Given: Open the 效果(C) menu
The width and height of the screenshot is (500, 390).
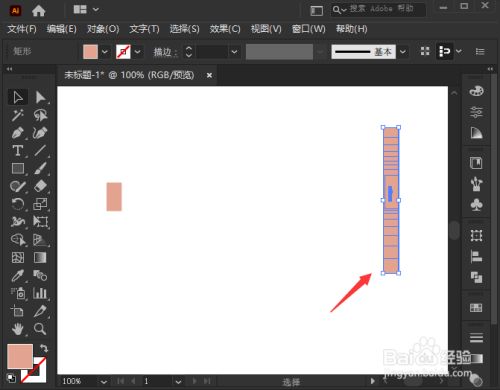Looking at the screenshot, I should (x=225, y=29).
